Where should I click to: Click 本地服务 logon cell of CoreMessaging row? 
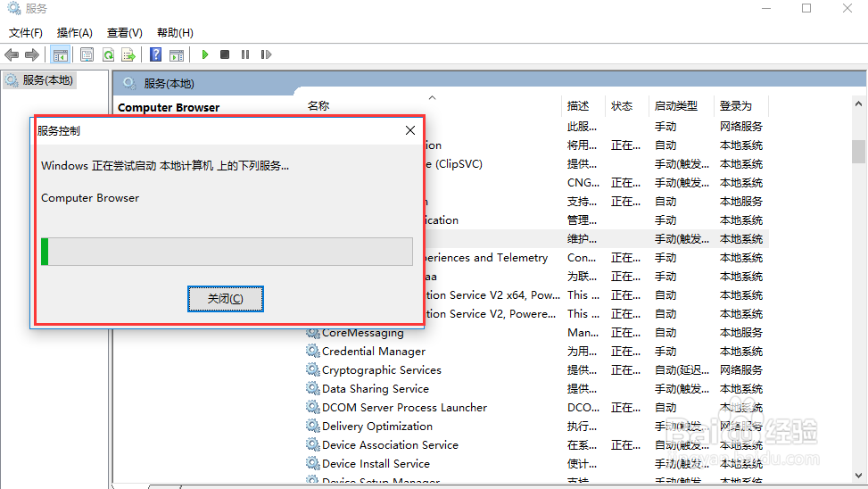click(741, 333)
